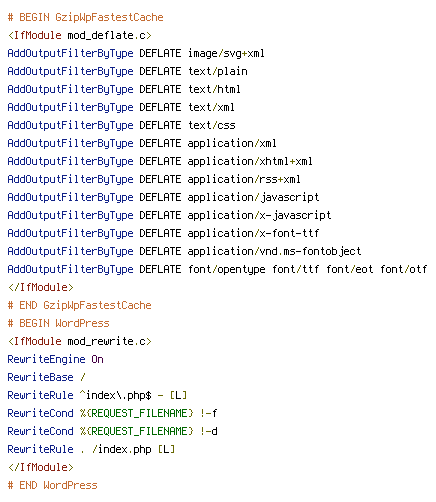Click the 'font/otf' text at line end

point(404,269)
